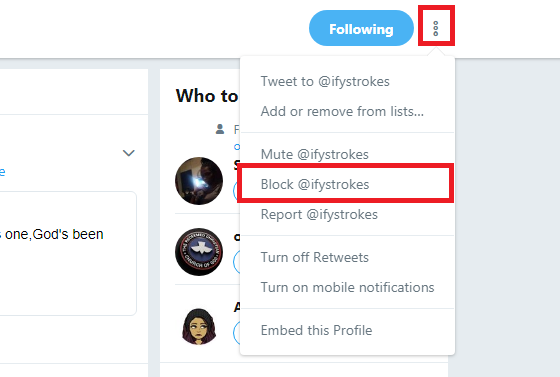Click the Who to follow heading
Screen dimensions: 560x377
tap(207, 96)
